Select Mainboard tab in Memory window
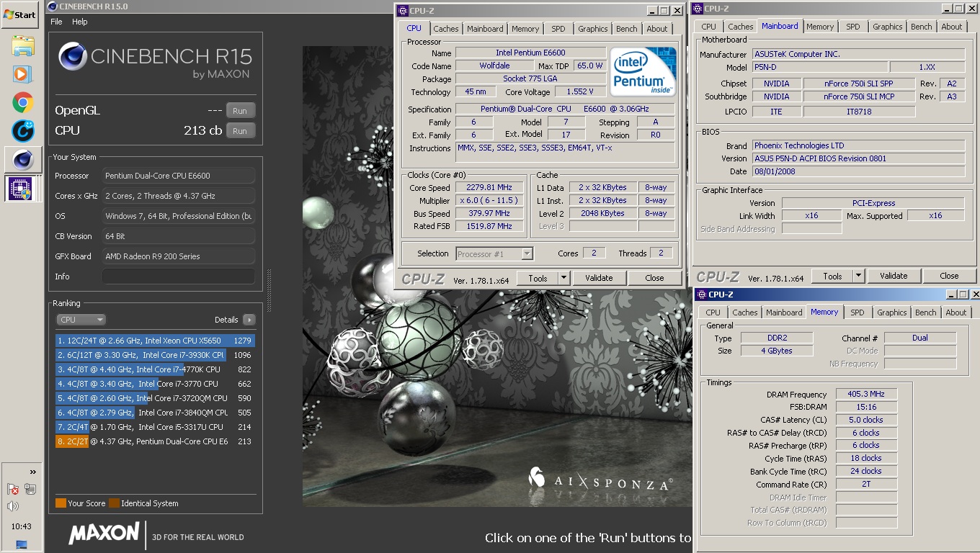This screenshot has height=553, width=980. pyautogui.click(x=784, y=313)
